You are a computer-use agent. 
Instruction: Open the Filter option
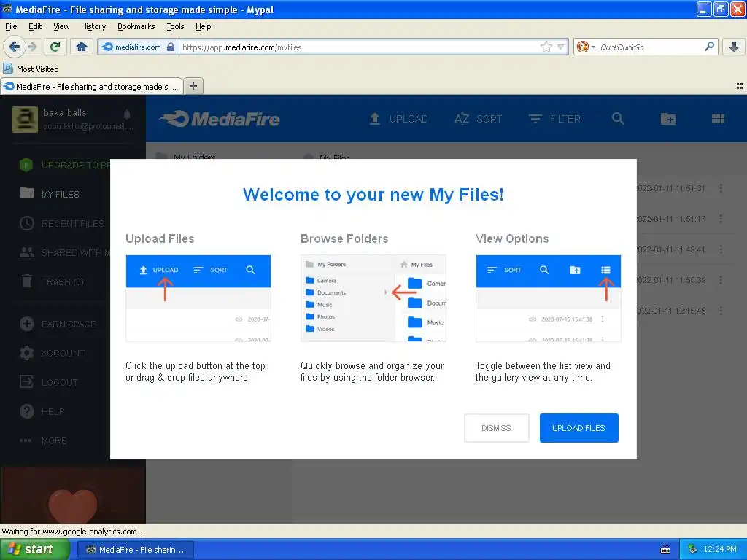click(554, 119)
